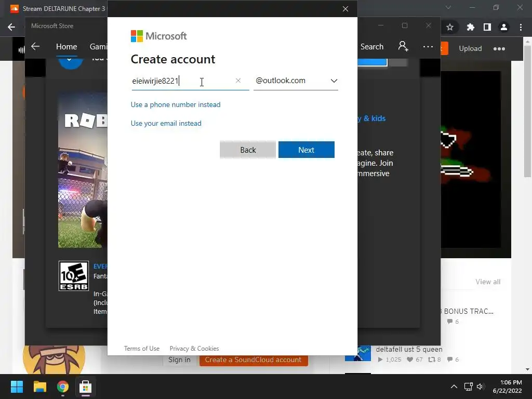Open SoundCloud more menu dots
Viewport: 532px width, 399px height.
tap(499, 49)
